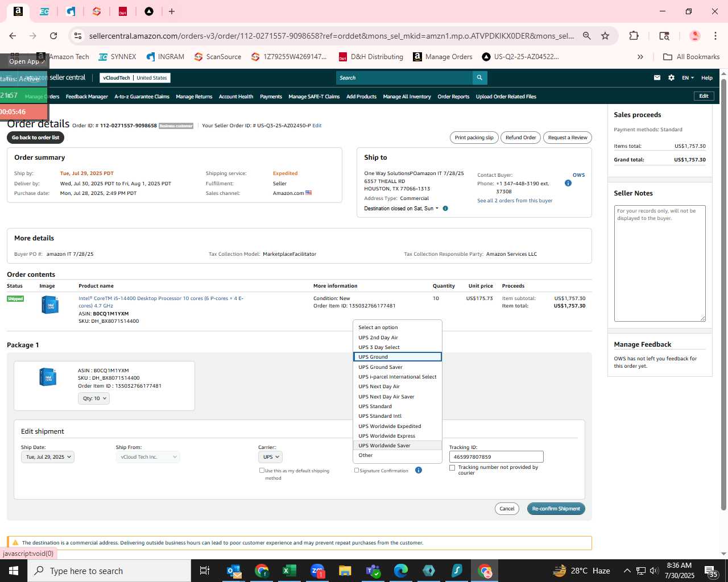Open Microsoft Edge from the taskbar
Viewport: 728px width, 582px height.
point(400,571)
